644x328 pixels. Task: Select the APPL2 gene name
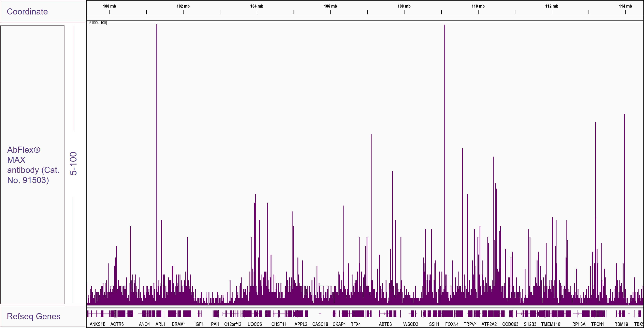301,324
